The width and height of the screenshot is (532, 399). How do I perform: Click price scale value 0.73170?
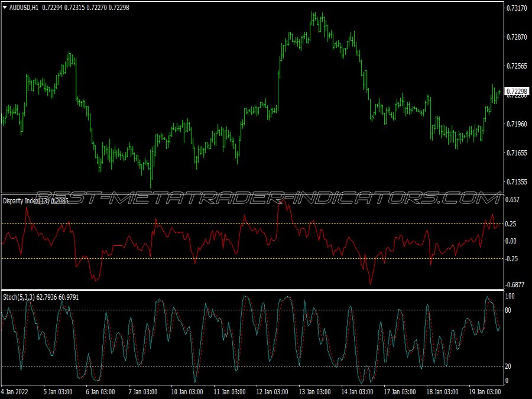coord(517,8)
